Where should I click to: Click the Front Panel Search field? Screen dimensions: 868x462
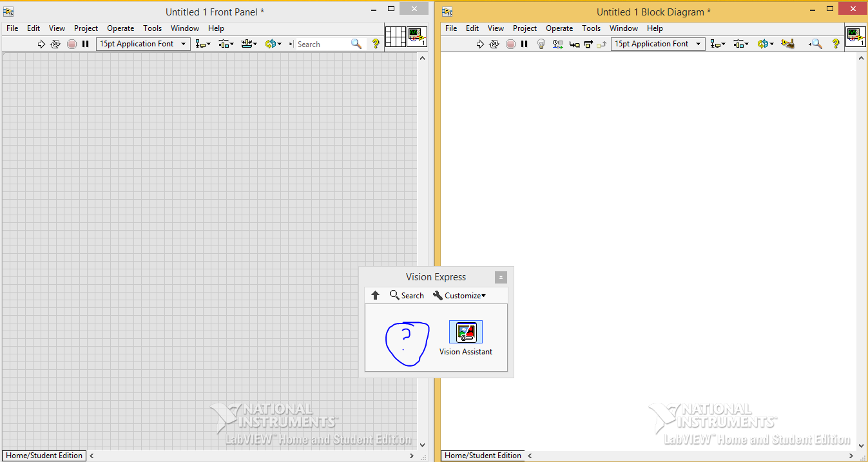tap(322, 44)
